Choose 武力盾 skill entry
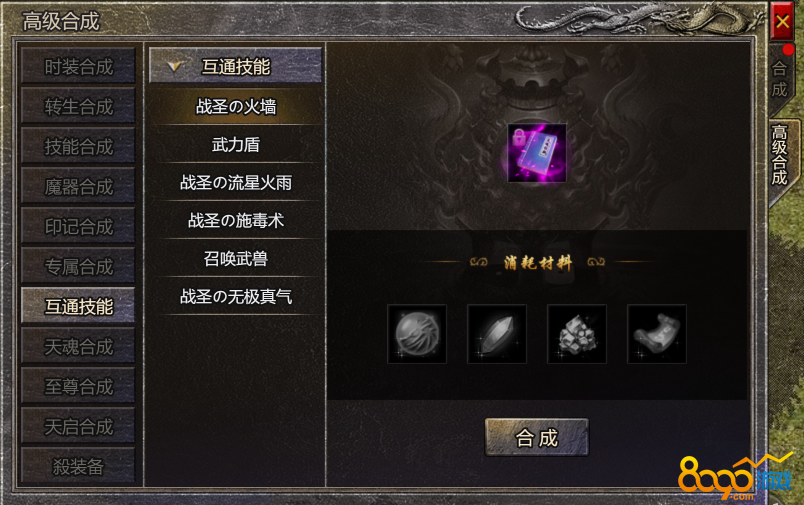The image size is (804, 505). [x=236, y=145]
